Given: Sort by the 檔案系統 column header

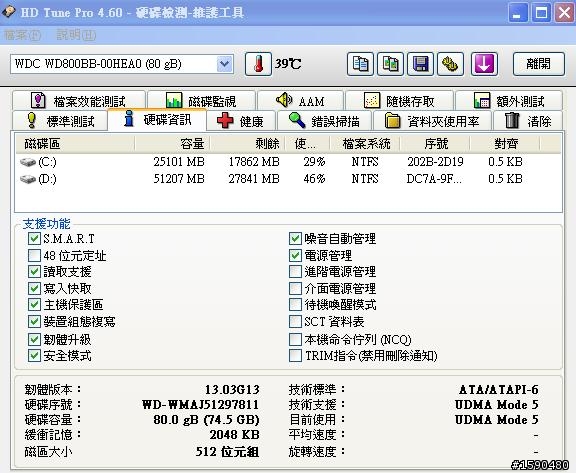Looking at the screenshot, I should click(365, 144).
